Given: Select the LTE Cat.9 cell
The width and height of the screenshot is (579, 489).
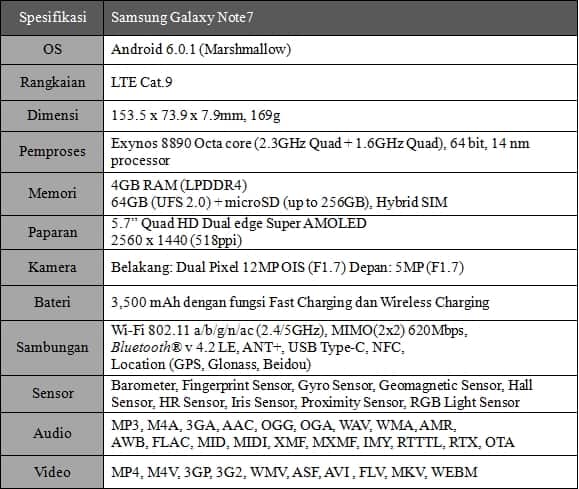Looking at the screenshot, I should coord(340,82).
